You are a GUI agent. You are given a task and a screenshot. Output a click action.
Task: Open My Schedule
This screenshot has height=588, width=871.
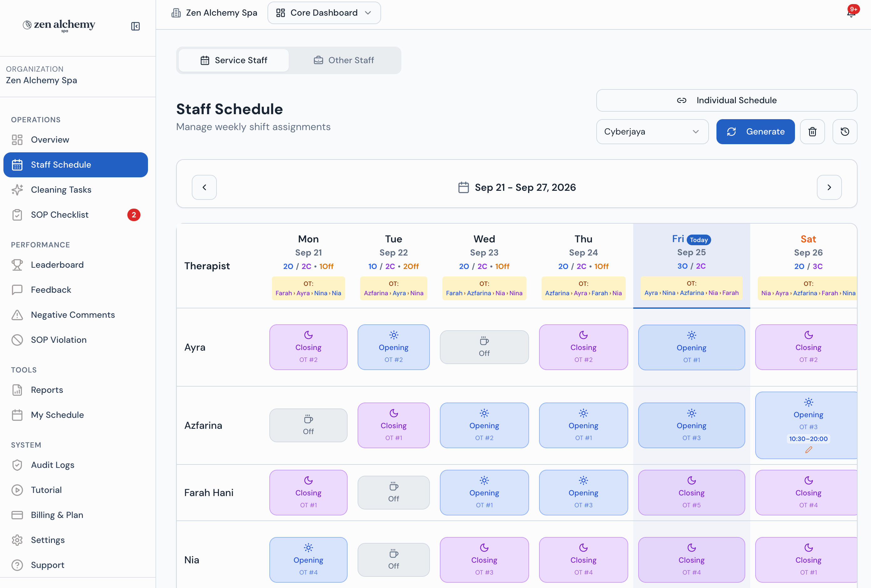tap(76, 415)
